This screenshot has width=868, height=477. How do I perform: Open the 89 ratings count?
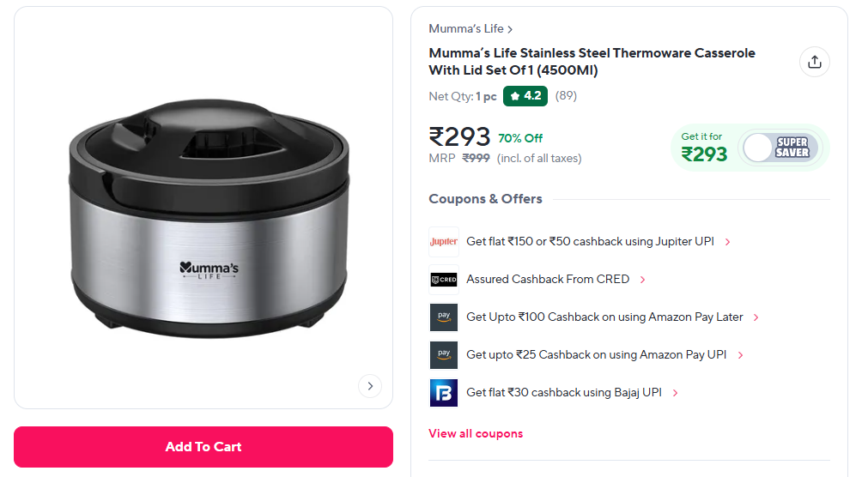pos(566,96)
